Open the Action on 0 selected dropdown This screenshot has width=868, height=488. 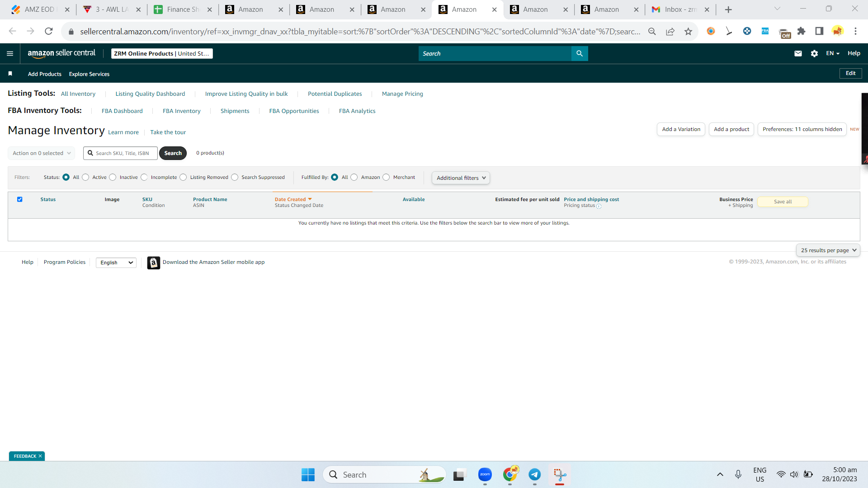tap(42, 153)
